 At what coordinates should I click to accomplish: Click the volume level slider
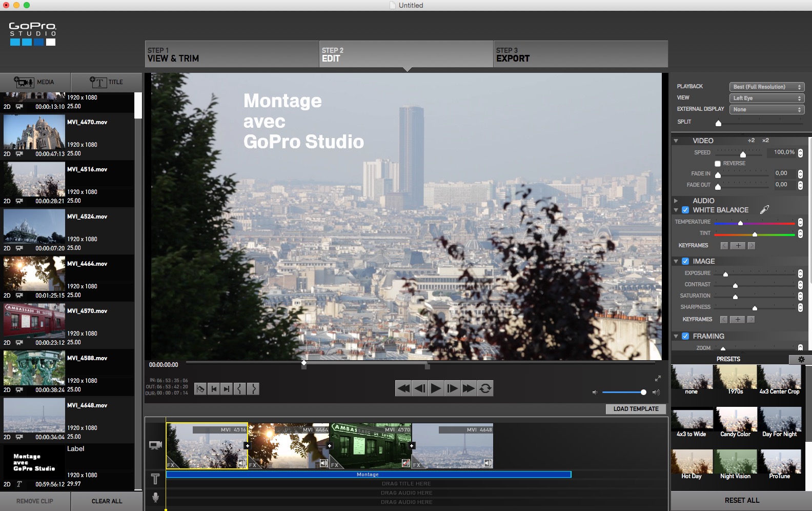pyautogui.click(x=624, y=392)
